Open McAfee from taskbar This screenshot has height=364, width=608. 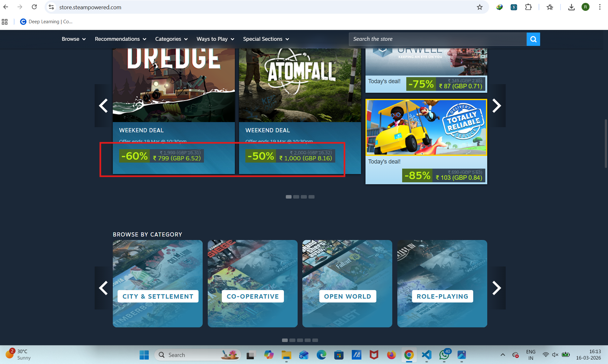[374, 355]
